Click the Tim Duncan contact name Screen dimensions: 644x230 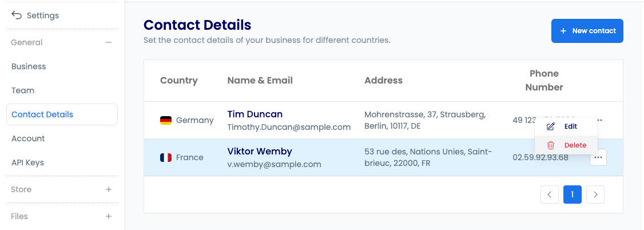coord(255,114)
